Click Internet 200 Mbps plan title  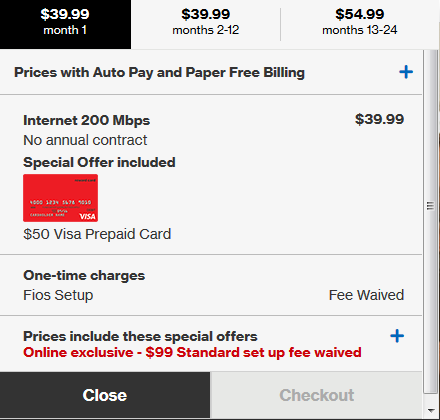(x=87, y=120)
